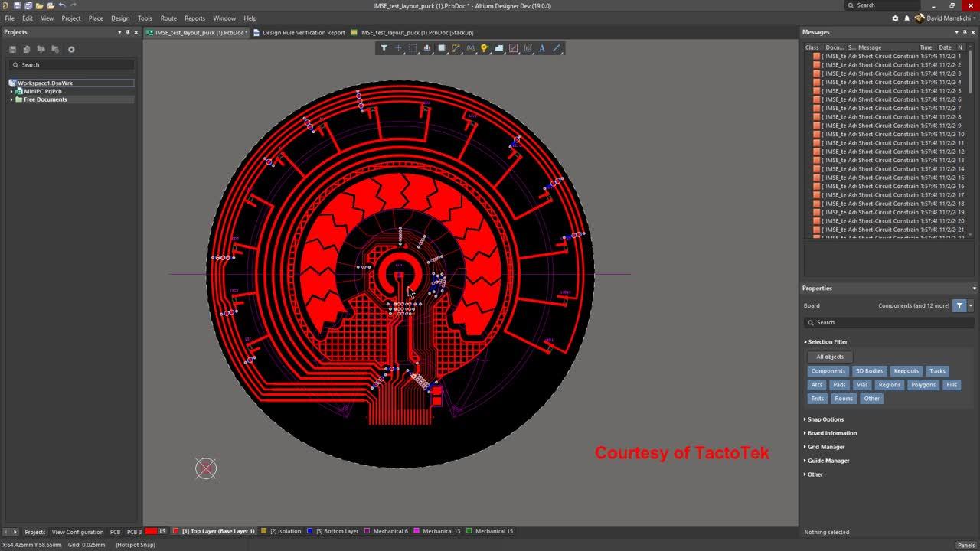This screenshot has height=551, width=980.
Task: Click the Properties panel search field
Action: coord(888,322)
